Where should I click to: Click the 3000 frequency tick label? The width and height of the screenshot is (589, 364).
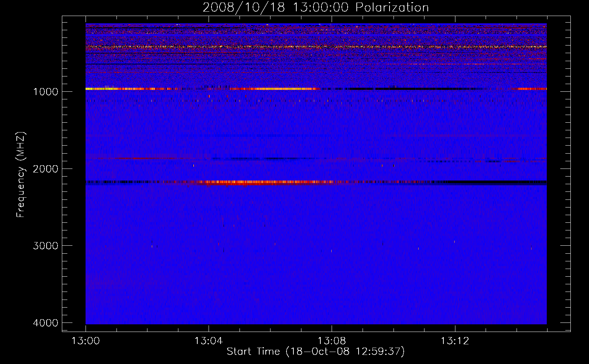click(x=46, y=246)
